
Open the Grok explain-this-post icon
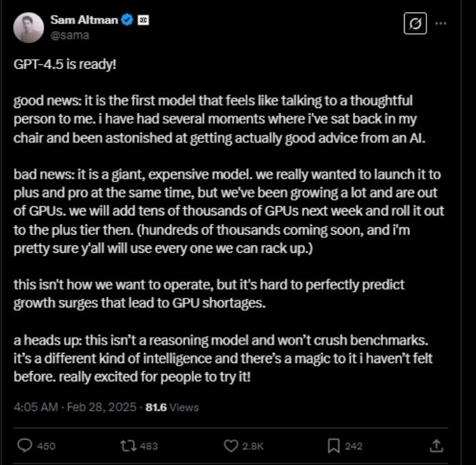coord(415,23)
